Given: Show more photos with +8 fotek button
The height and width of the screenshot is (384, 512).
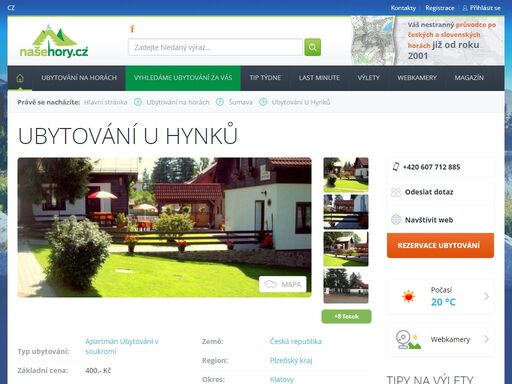Looking at the screenshot, I should (346, 316).
